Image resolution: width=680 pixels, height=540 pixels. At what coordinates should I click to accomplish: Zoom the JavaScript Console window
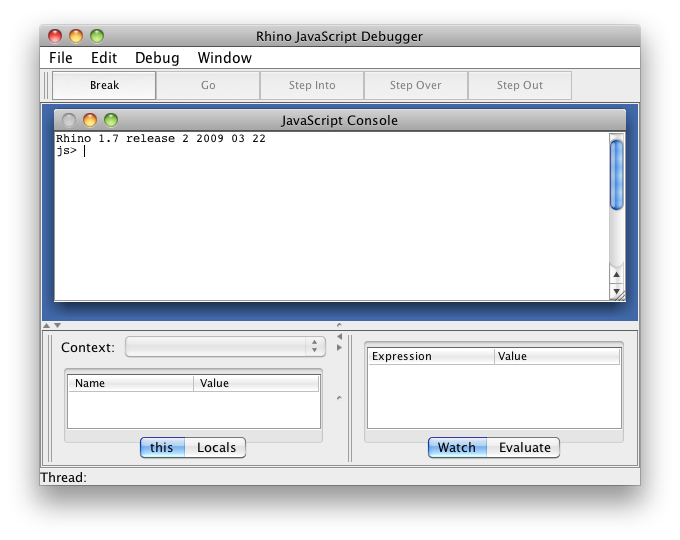[111, 120]
